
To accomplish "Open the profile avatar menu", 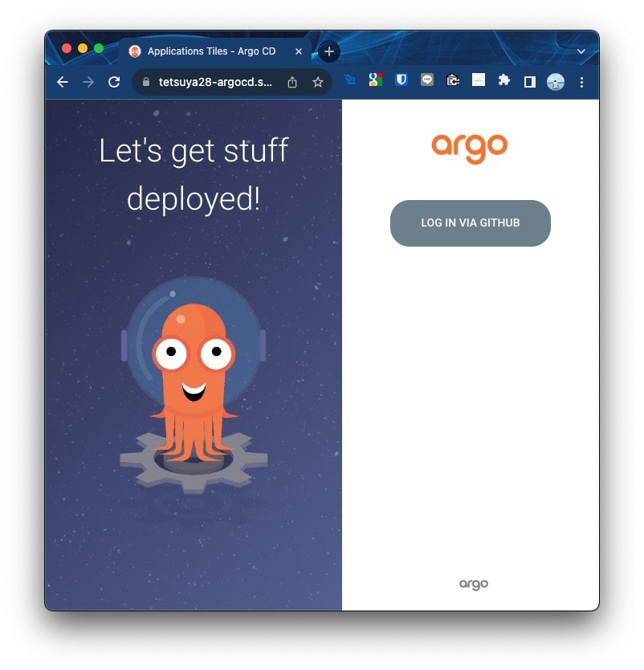I will point(556,82).
